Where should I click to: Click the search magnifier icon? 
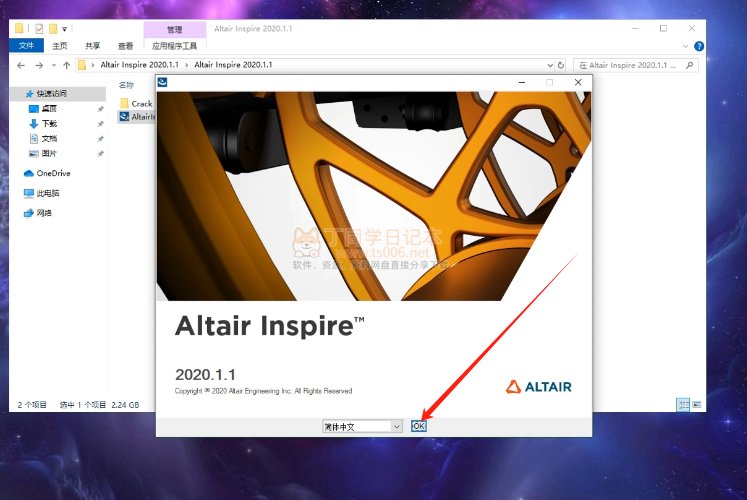[x=689, y=65]
